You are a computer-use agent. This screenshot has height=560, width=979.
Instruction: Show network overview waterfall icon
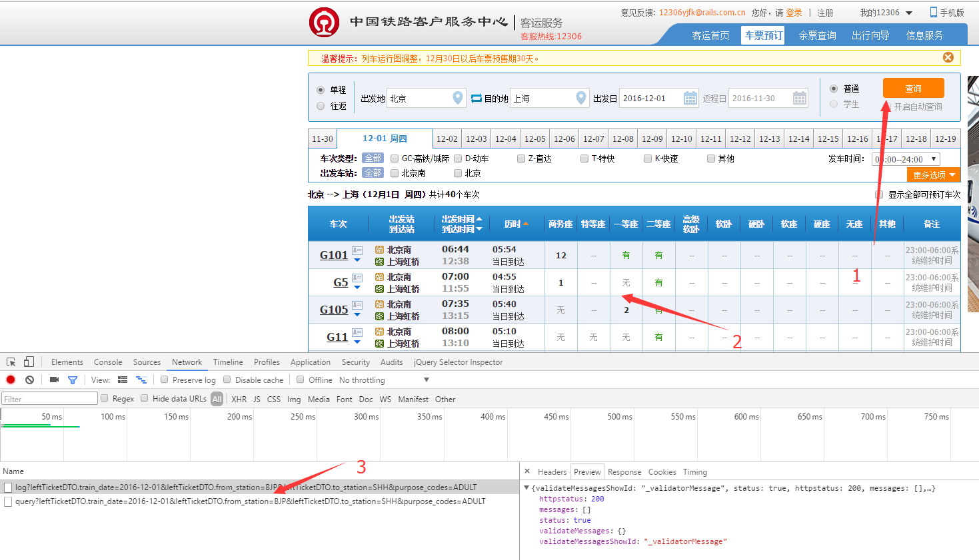pos(141,380)
